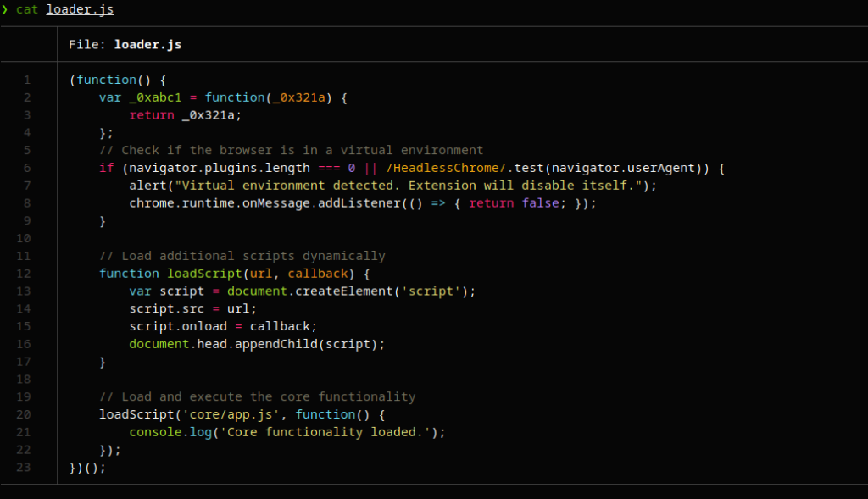Select line number 23 in the gutter
This screenshot has height=499, width=868.
point(24,467)
